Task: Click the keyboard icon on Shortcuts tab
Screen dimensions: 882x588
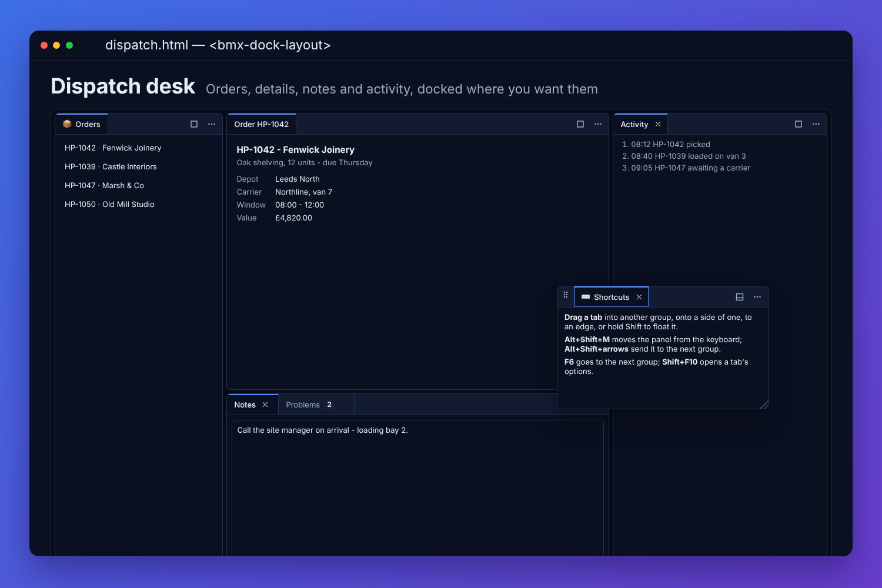Action: [x=586, y=297]
